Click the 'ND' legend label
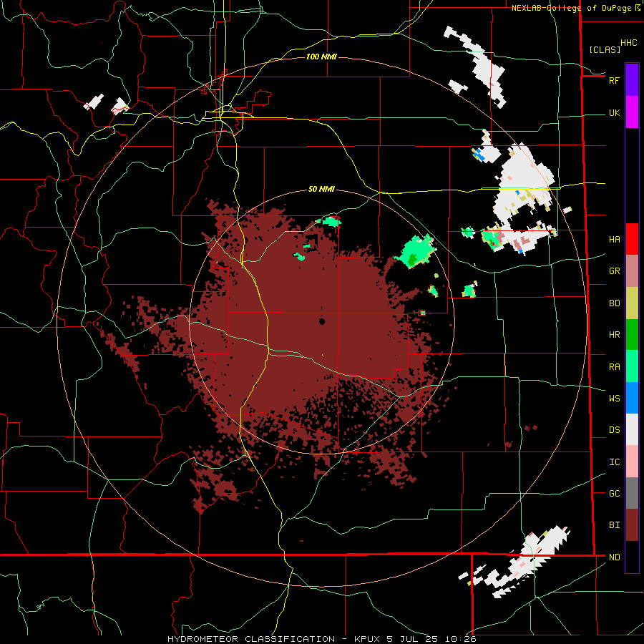Viewport: 644px width, 644px height. click(x=614, y=557)
